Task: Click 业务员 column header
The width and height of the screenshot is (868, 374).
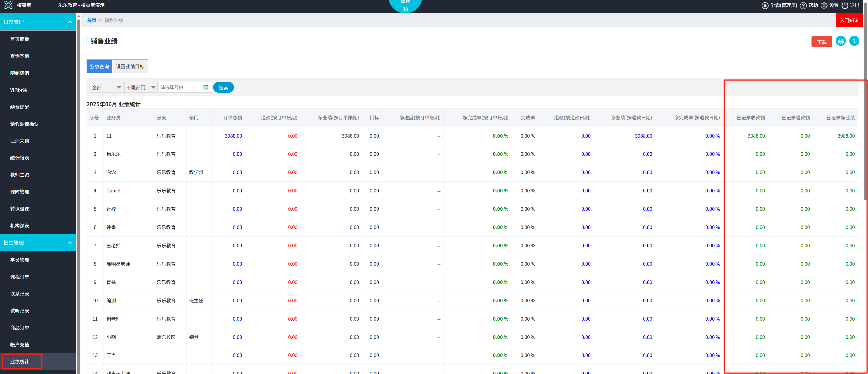Action: pos(113,118)
